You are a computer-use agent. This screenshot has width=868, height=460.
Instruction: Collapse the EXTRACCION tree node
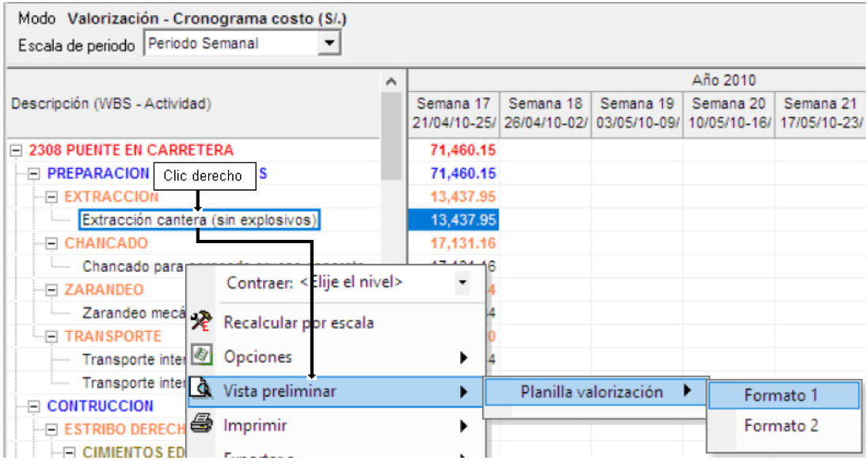click(51, 196)
